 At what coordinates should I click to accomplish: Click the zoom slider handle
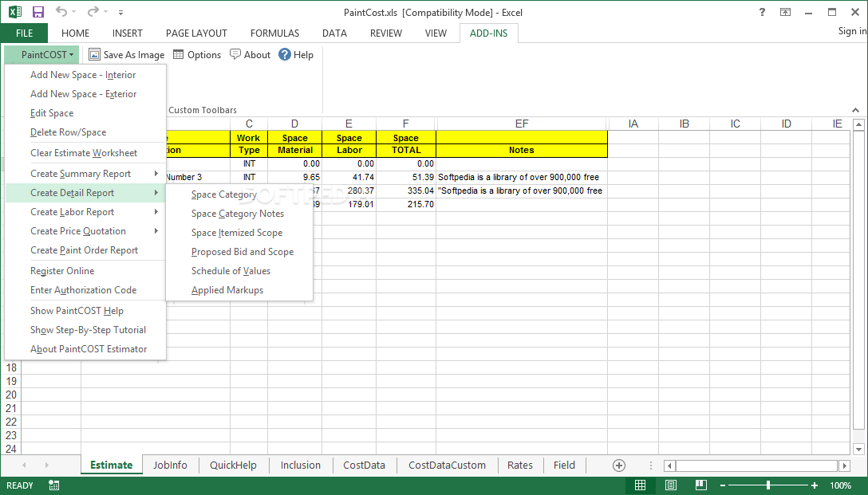[x=767, y=485]
